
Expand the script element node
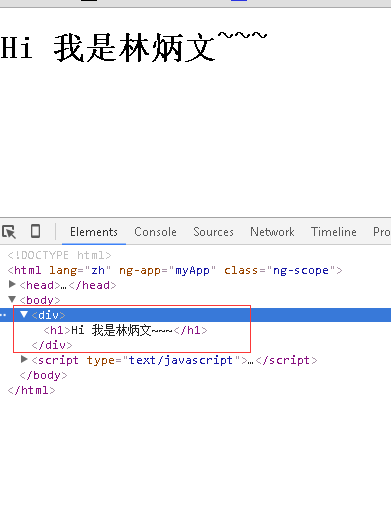pos(24,359)
